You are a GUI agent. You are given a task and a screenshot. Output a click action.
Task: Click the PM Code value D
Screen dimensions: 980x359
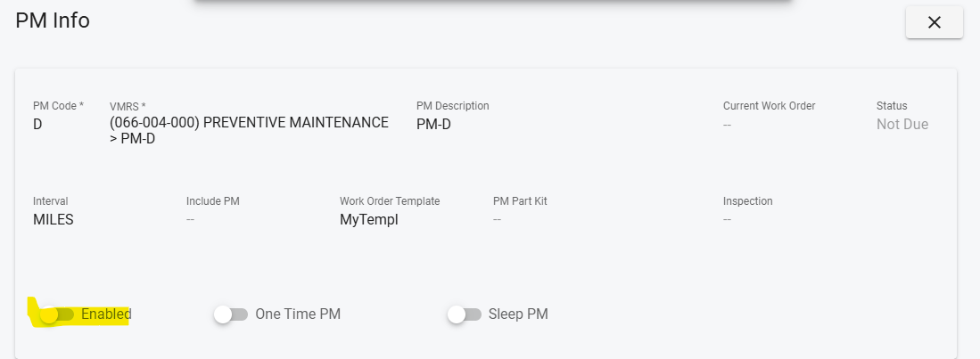37,124
